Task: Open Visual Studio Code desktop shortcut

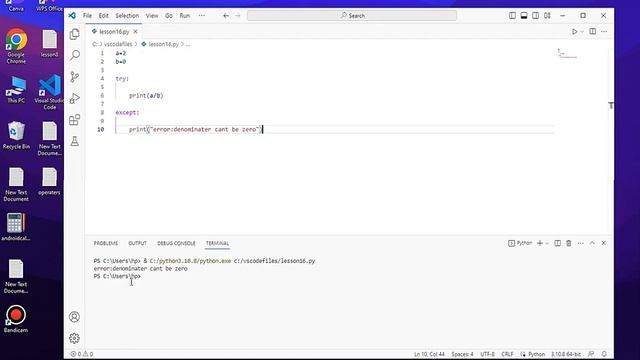Action: click(x=50, y=92)
